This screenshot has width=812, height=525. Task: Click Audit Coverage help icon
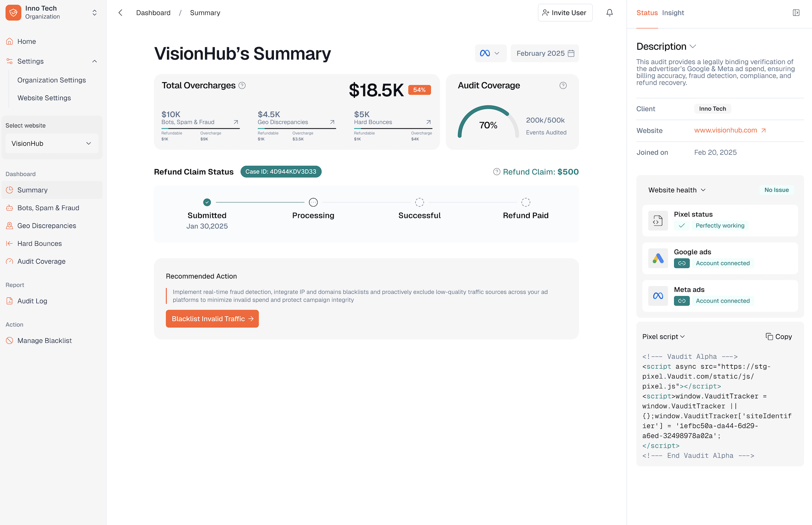coord(563,85)
